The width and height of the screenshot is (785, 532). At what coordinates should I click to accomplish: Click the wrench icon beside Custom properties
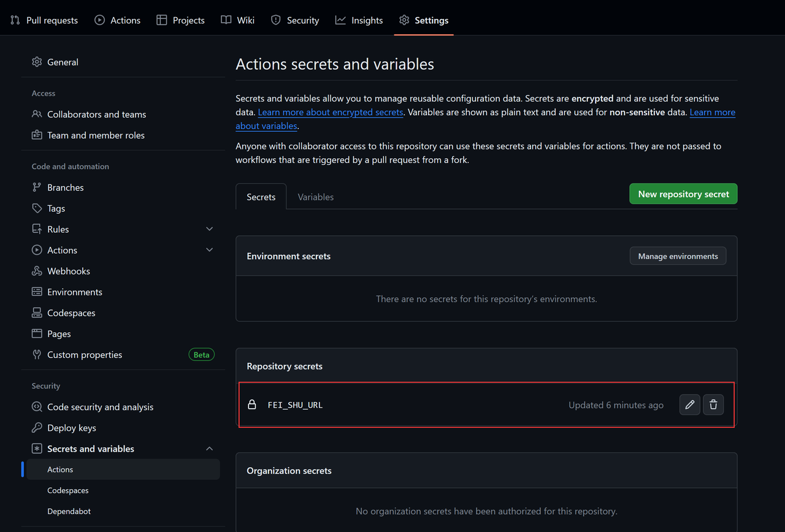tap(37, 354)
